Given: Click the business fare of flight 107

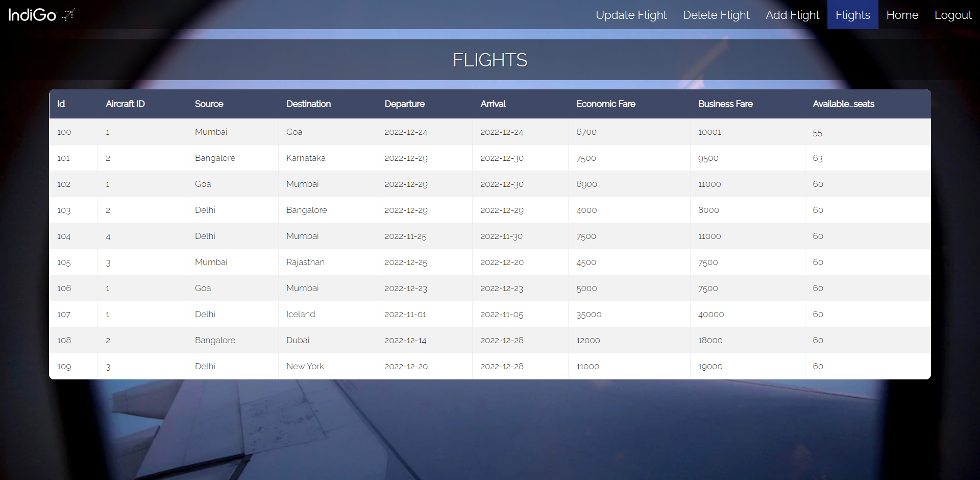Looking at the screenshot, I should point(711,314).
